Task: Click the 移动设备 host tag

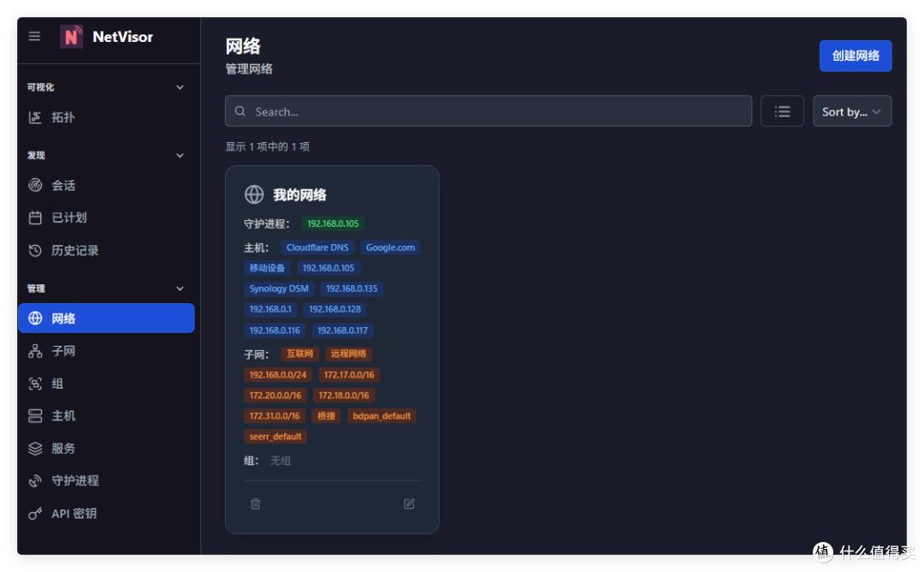Action: pos(267,268)
